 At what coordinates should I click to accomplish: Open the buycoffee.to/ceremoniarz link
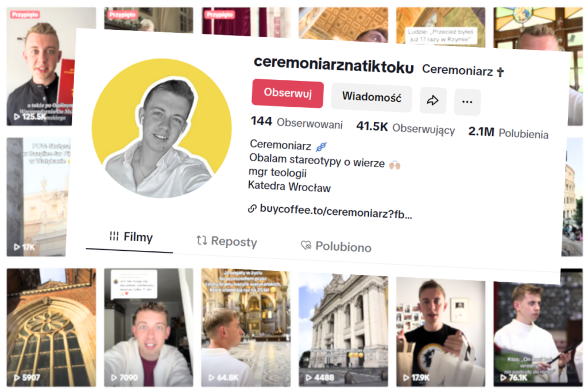(x=335, y=212)
